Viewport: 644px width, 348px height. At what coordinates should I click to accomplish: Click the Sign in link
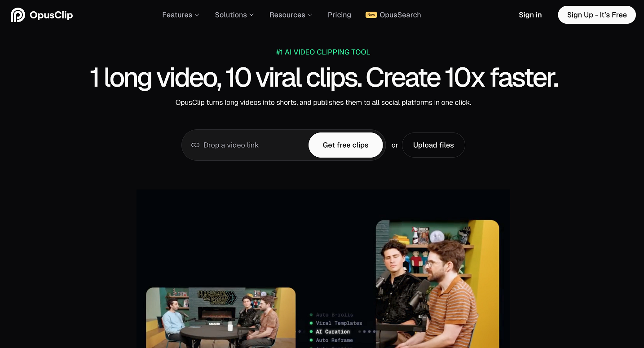(530, 15)
